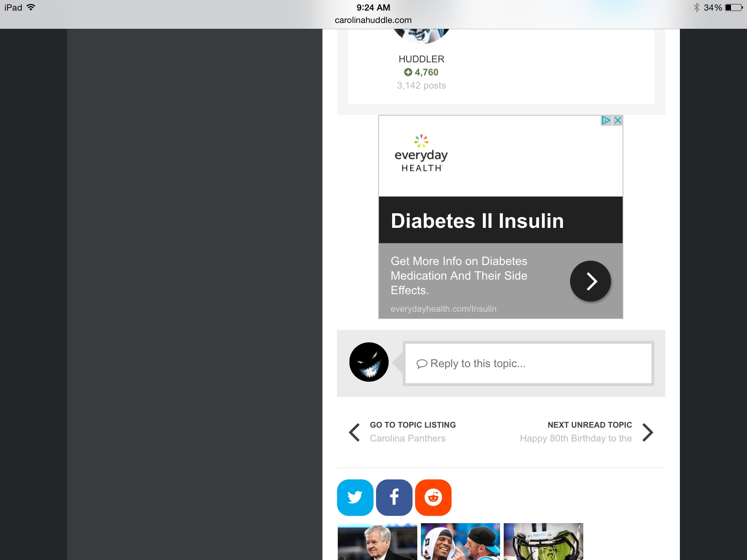Open the older man article thumbnail
Image resolution: width=747 pixels, height=560 pixels.
coord(377,541)
